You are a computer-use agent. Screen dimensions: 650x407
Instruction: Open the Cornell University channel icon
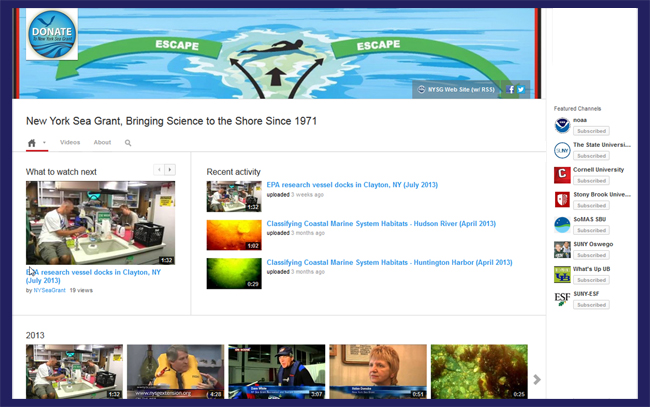[x=562, y=175]
